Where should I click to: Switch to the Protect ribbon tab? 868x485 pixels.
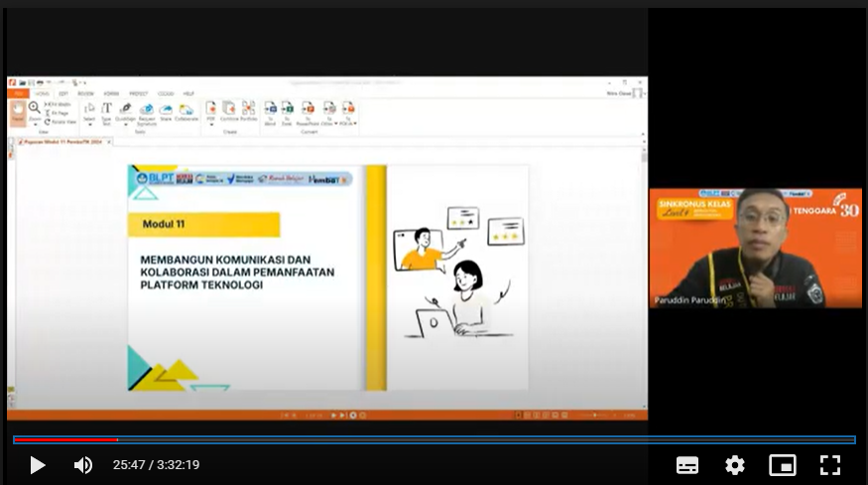(139, 93)
